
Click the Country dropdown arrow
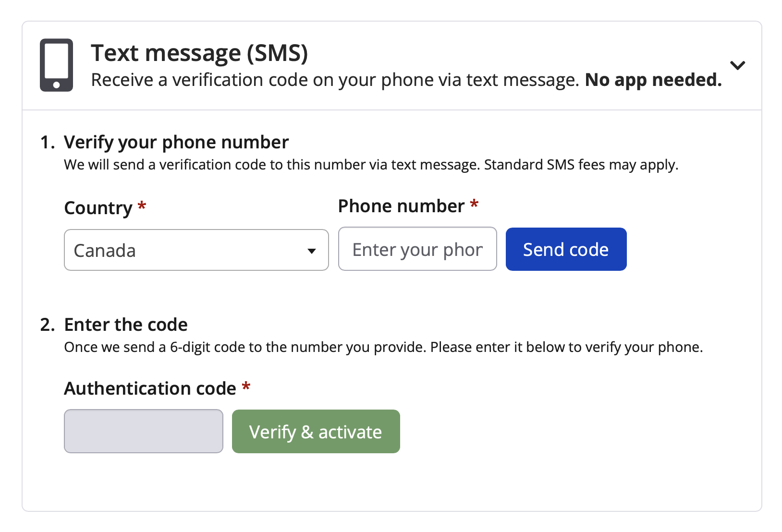312,251
